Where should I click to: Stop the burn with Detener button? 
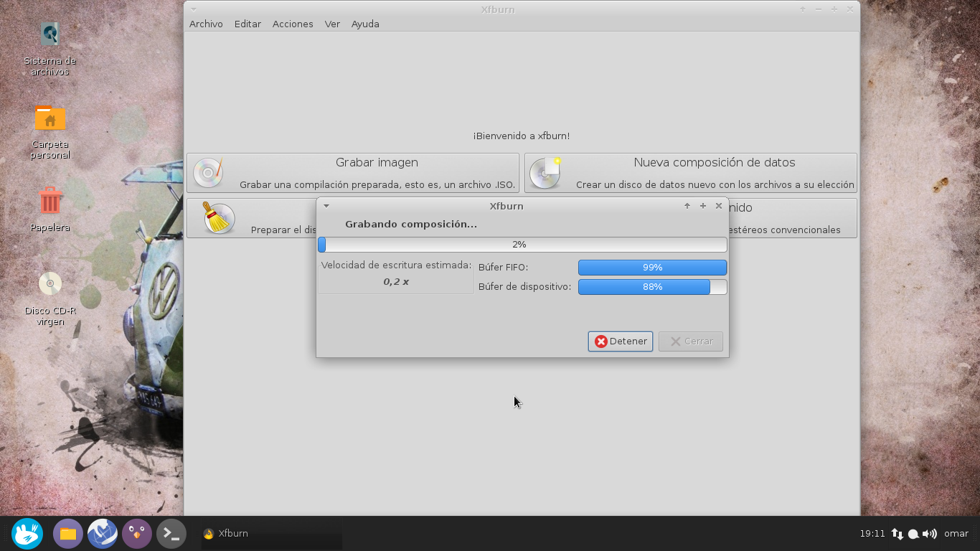(x=621, y=342)
